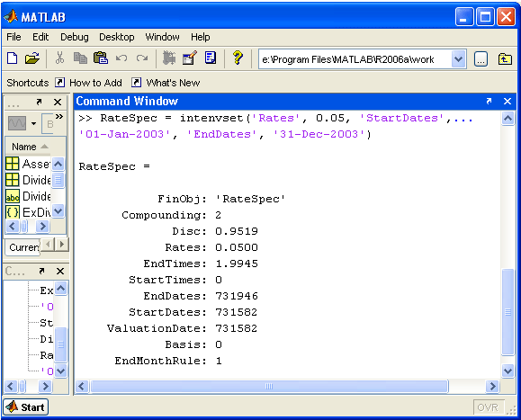Click the Workspace plot selector icon

point(16,123)
